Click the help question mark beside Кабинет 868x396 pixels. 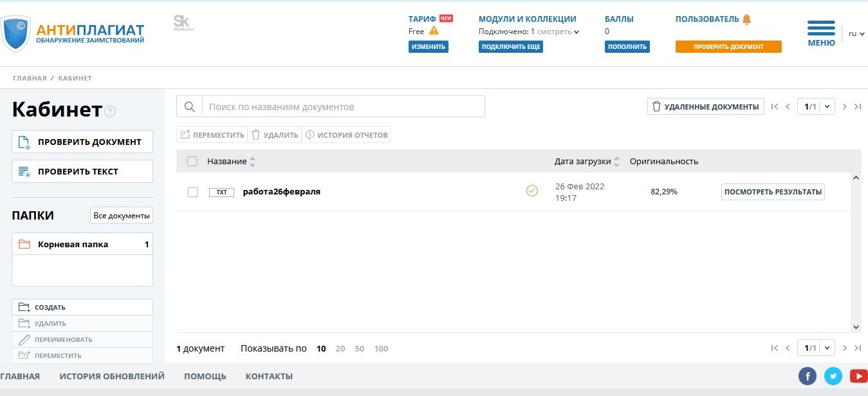point(110,111)
